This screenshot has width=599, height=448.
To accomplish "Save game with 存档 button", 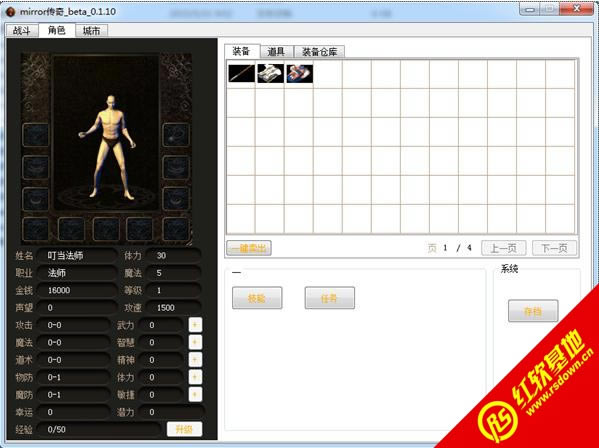I will [x=533, y=311].
